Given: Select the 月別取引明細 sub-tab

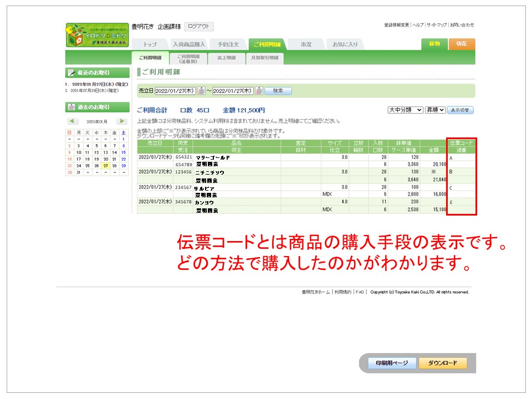Looking at the screenshot, I should [263, 58].
